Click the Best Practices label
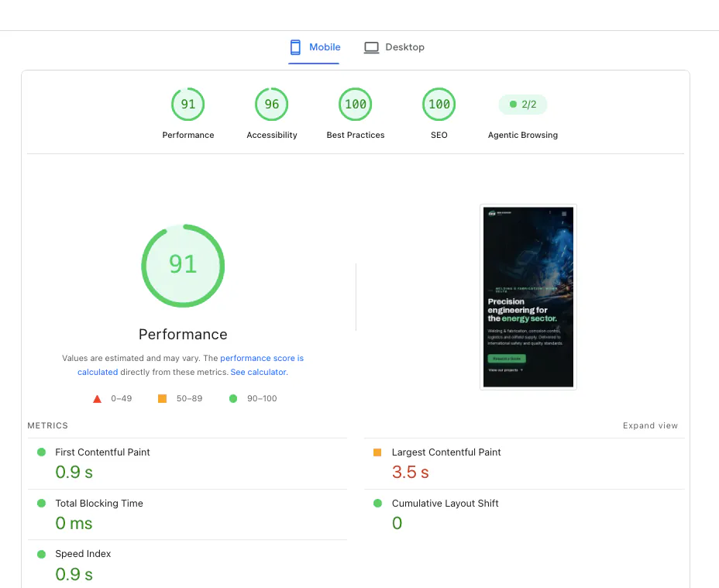 (356, 135)
